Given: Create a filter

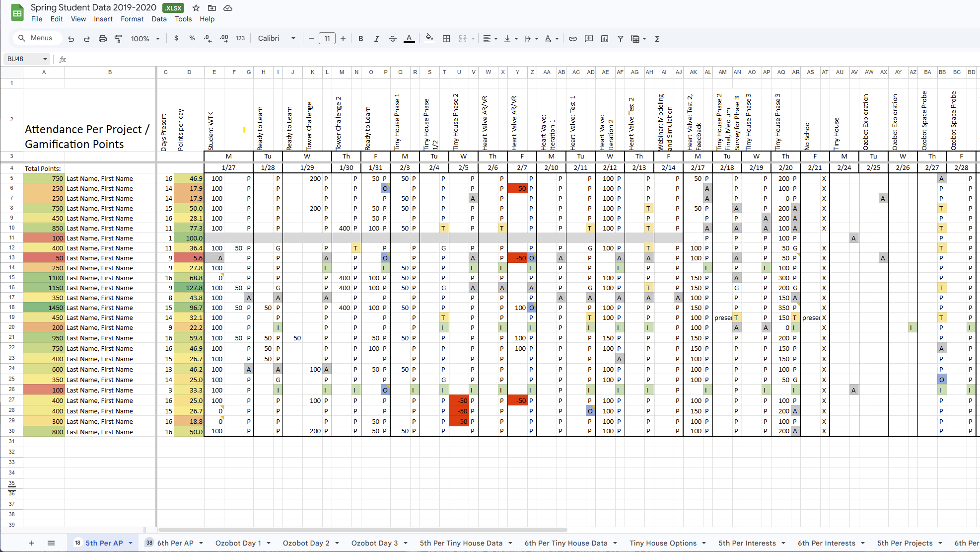Looking at the screenshot, I should (x=620, y=38).
